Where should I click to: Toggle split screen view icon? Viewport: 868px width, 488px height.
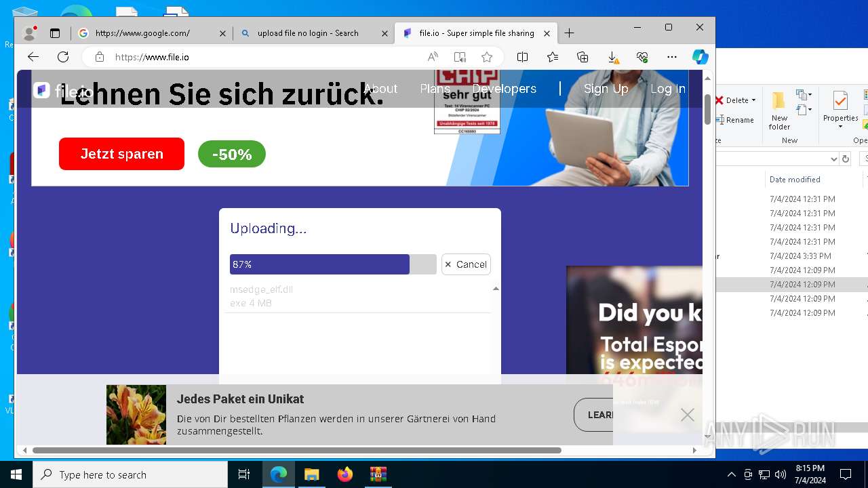point(522,57)
